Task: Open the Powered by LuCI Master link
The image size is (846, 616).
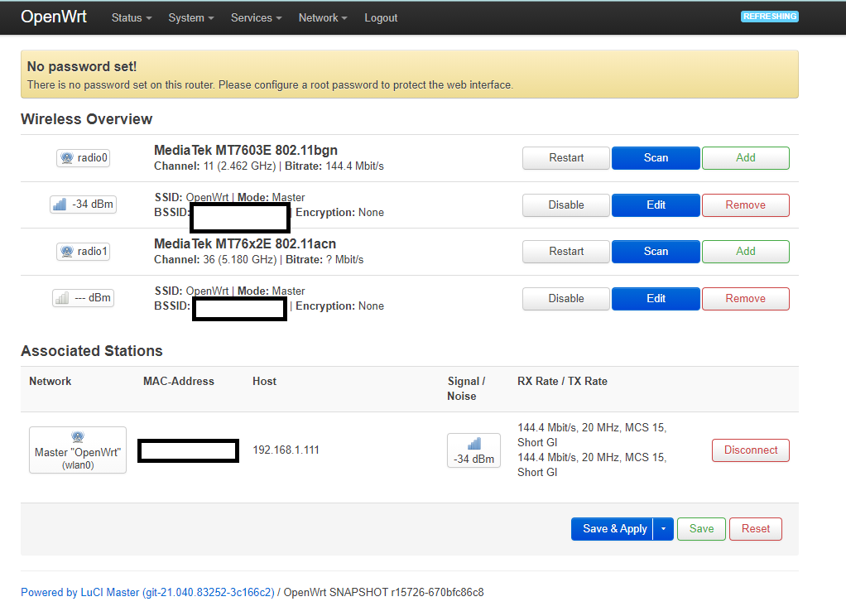Action: coord(147,592)
